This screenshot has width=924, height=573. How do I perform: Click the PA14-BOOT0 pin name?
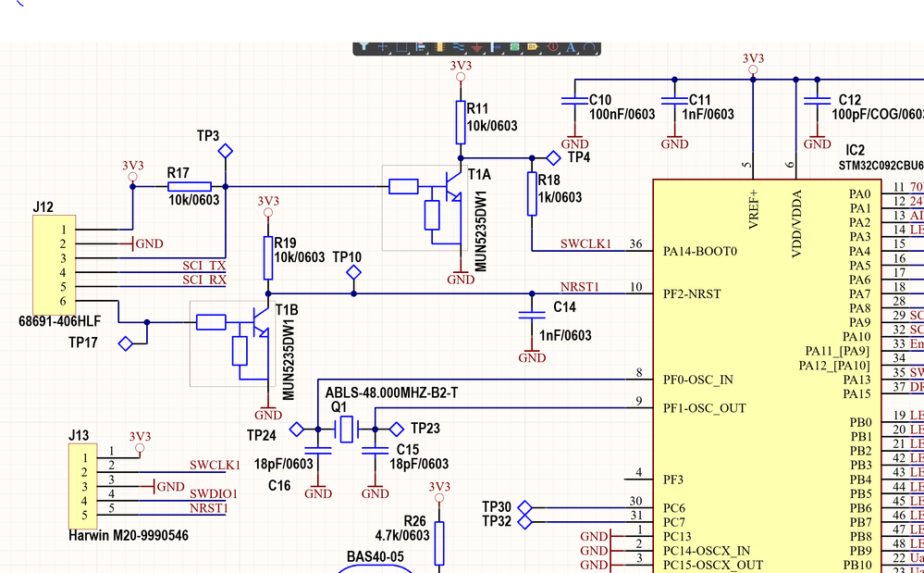point(701,252)
